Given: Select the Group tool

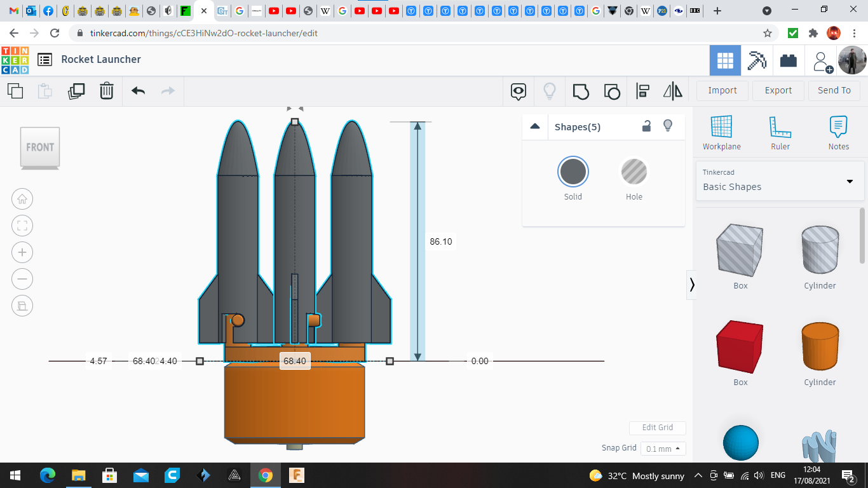Looking at the screenshot, I should [x=580, y=91].
